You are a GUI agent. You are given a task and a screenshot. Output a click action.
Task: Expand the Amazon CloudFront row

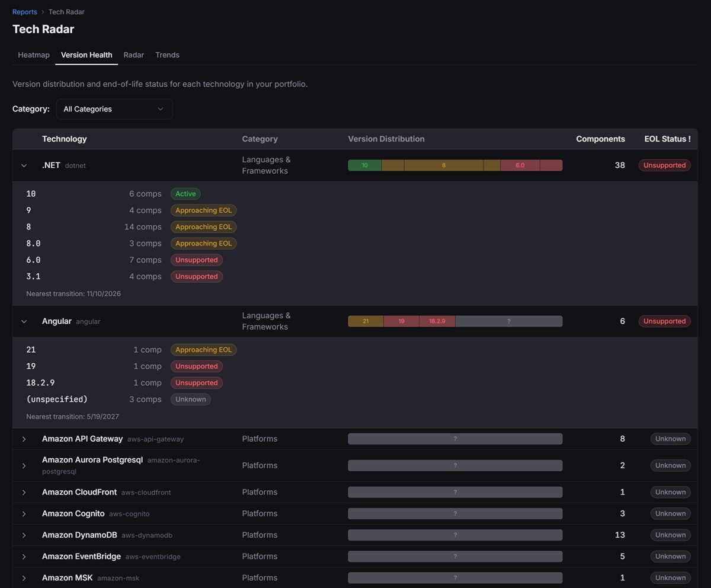pyautogui.click(x=24, y=493)
